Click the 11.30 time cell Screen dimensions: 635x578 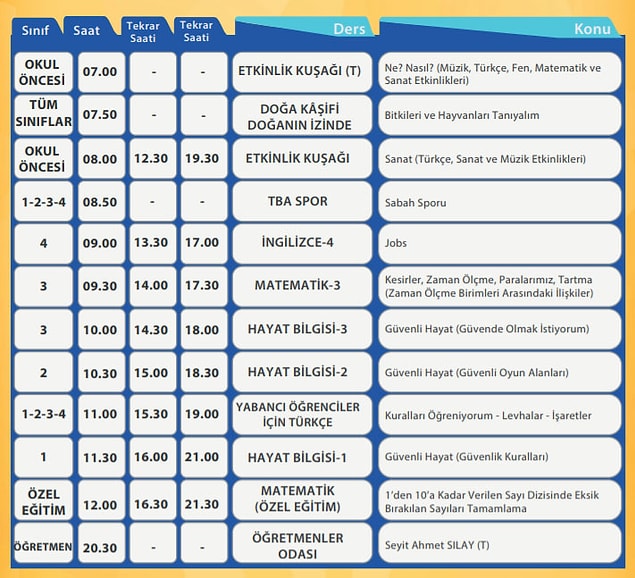[101, 457]
